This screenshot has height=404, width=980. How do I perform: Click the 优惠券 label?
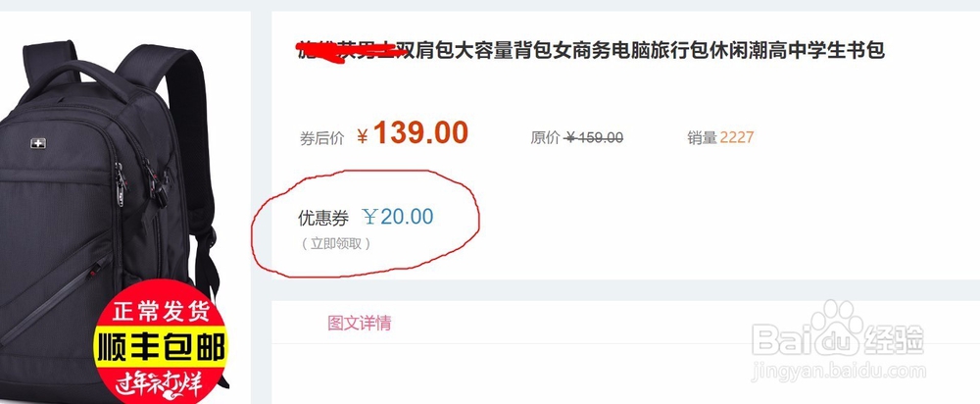tap(323, 219)
